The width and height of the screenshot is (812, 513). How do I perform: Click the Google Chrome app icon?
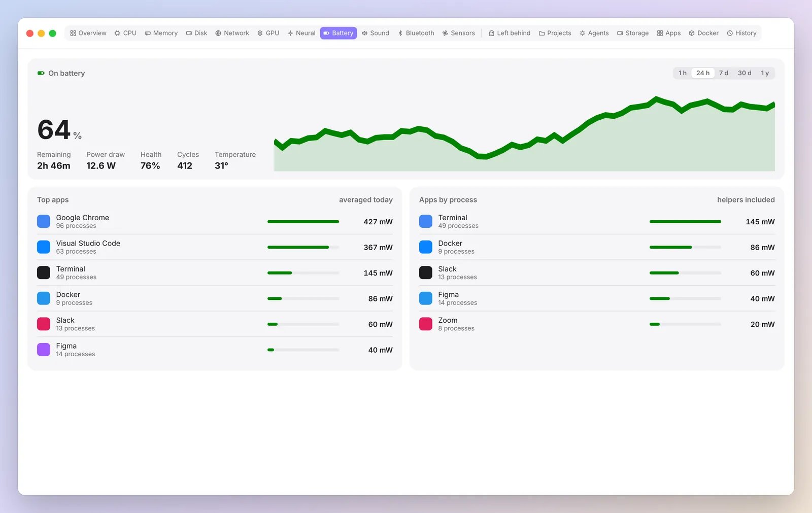pos(44,221)
